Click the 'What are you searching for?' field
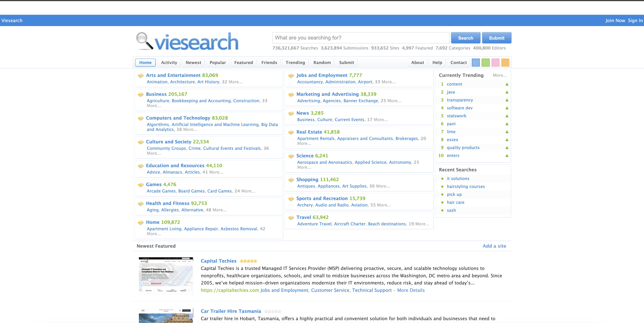644x323 pixels. (361, 38)
